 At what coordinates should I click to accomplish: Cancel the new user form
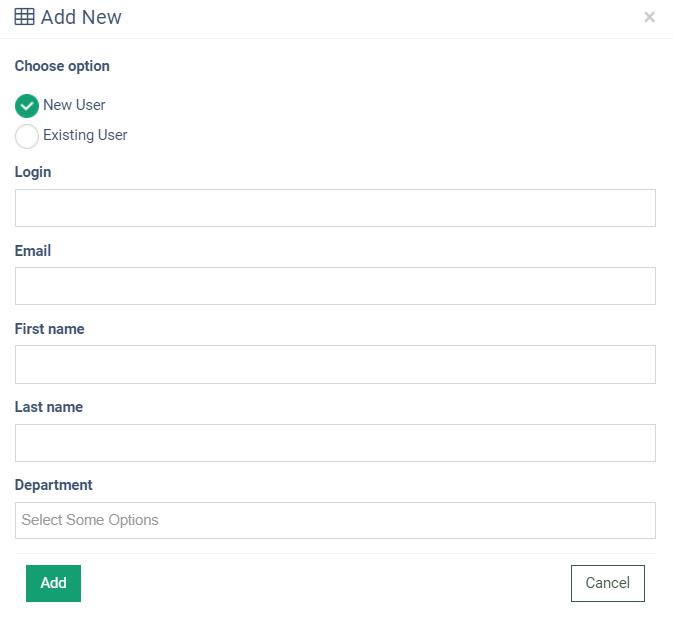tap(607, 583)
